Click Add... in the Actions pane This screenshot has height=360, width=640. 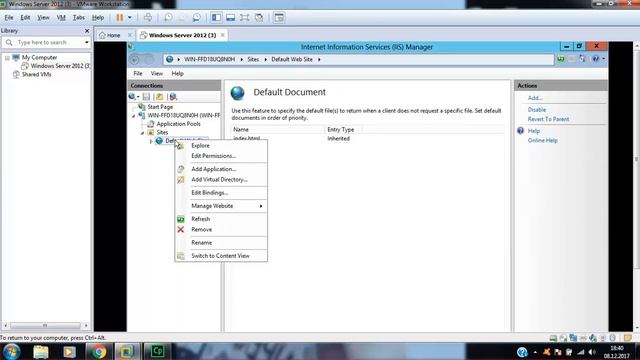tap(535, 98)
